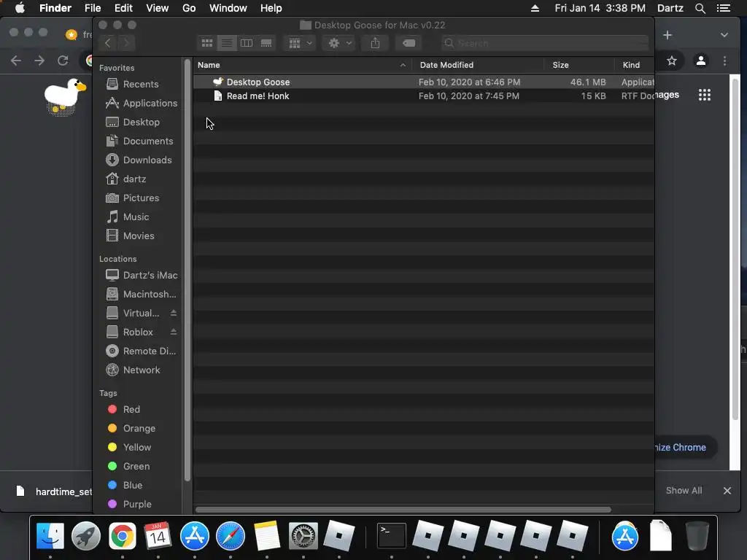Sort by Name column header

(303, 65)
